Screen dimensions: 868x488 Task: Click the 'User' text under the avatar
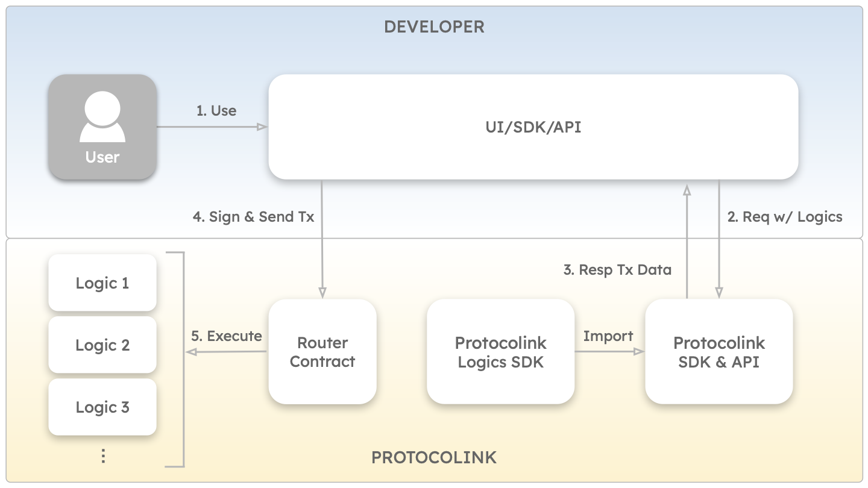tap(102, 157)
